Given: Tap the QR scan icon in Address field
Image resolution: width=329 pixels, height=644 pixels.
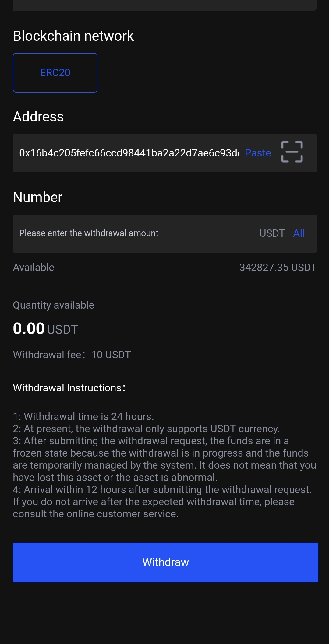Looking at the screenshot, I should (x=292, y=152).
